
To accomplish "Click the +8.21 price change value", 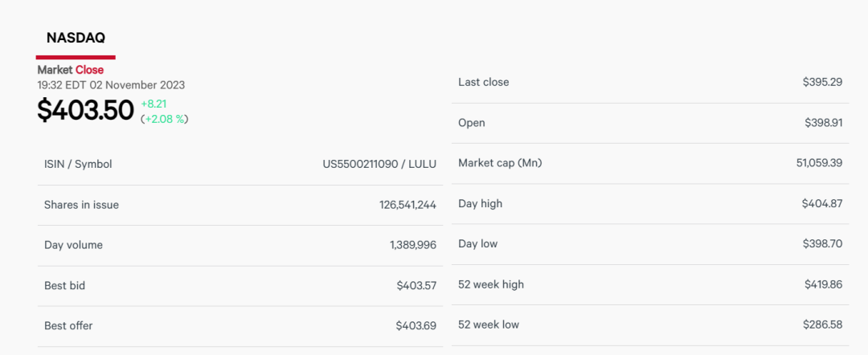I will pos(154,104).
